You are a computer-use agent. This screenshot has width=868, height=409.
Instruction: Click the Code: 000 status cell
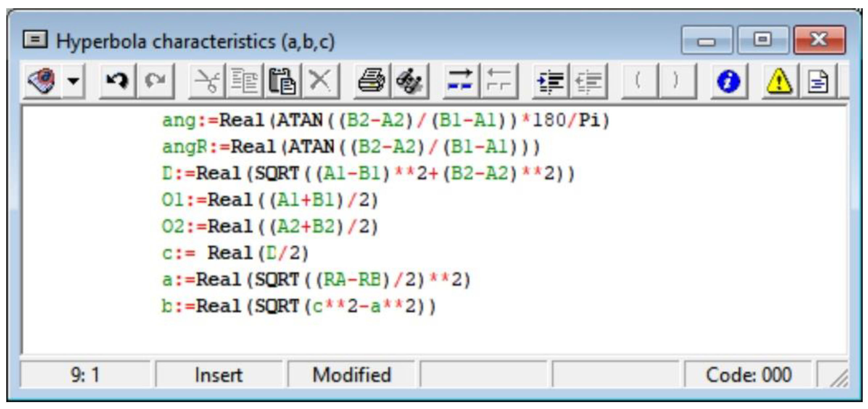(748, 375)
